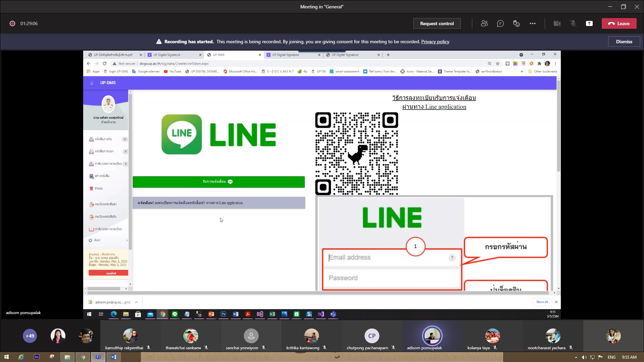Click the red recording indicator icon
This screenshot has height=362, width=644.
pyautogui.click(x=12, y=23)
